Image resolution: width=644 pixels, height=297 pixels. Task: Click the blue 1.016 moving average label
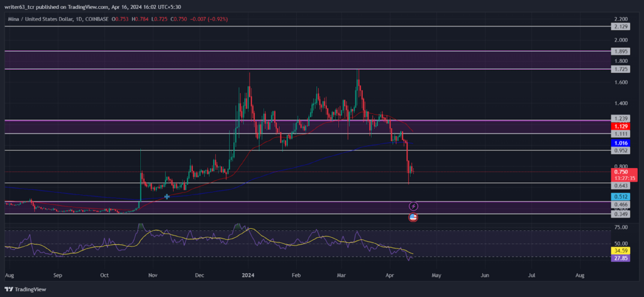(x=619, y=143)
